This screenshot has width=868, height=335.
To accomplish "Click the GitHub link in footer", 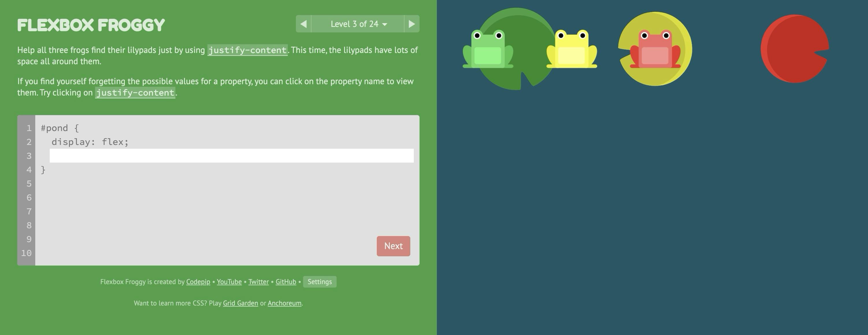I will point(286,282).
